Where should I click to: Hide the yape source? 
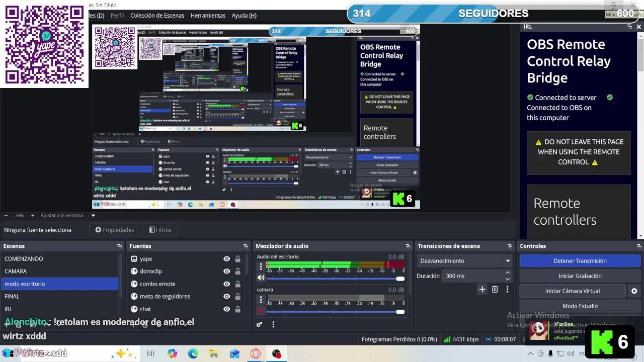coord(226,259)
